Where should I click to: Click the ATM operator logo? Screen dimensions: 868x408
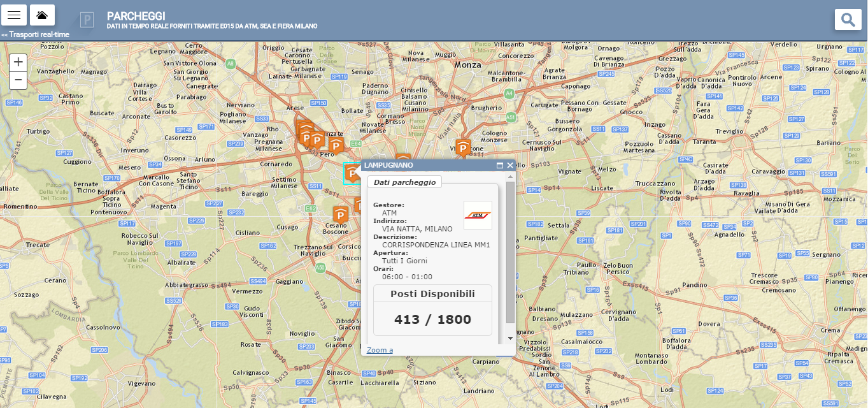(x=478, y=215)
